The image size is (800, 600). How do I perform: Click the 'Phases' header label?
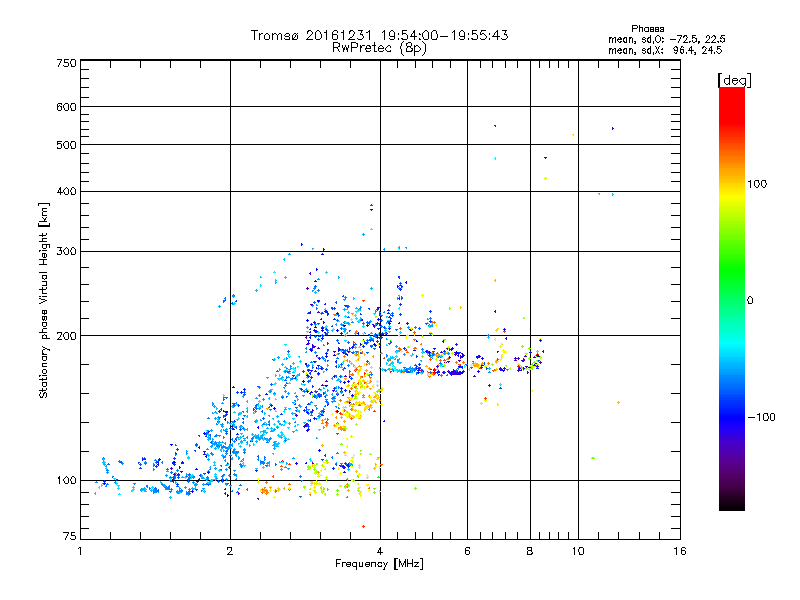[647, 29]
